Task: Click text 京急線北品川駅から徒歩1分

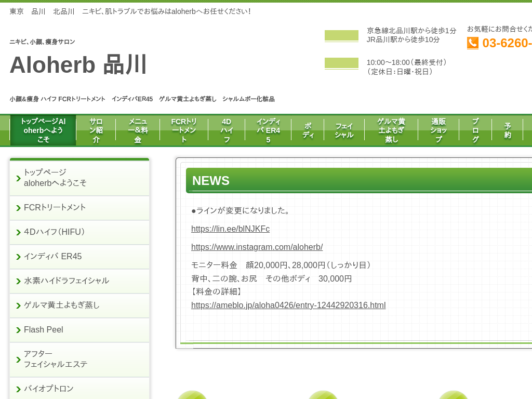Action: (x=411, y=31)
